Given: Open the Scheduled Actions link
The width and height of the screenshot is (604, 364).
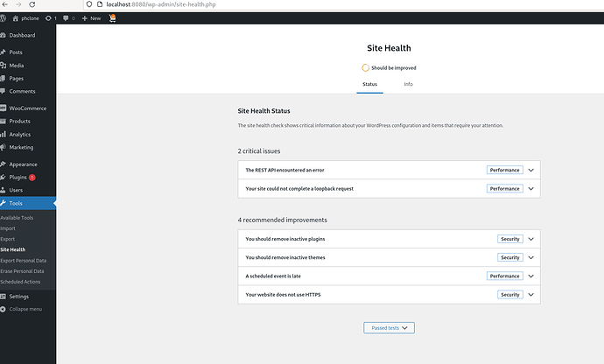Looking at the screenshot, I should click(x=20, y=282).
